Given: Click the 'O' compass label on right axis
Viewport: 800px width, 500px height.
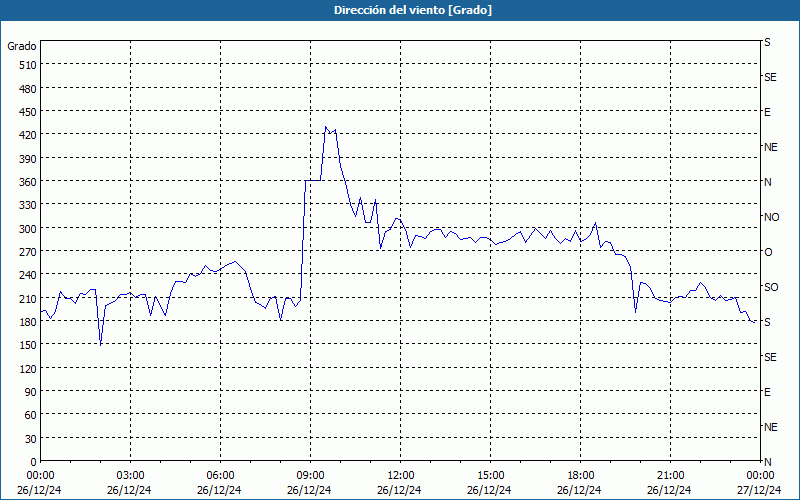Looking at the screenshot, I should [x=768, y=252].
